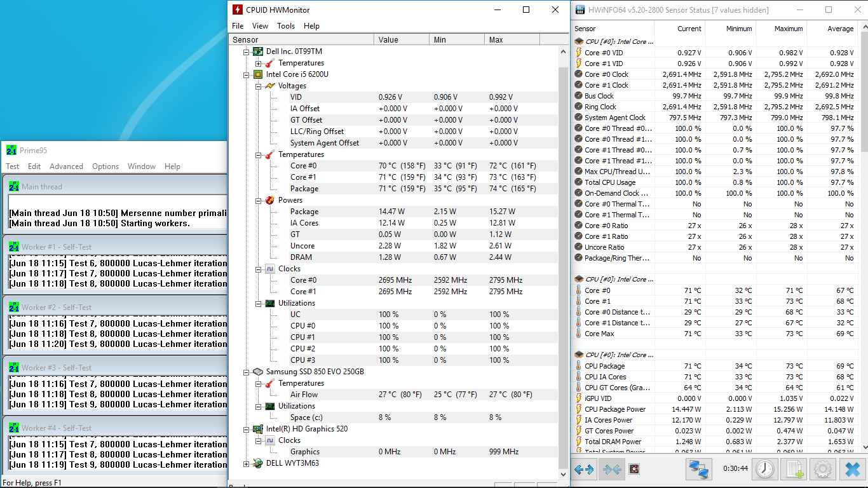Click CPUID HWMonitor red title bar icon
Viewport: 868px width, 488px height.
tap(238, 10)
